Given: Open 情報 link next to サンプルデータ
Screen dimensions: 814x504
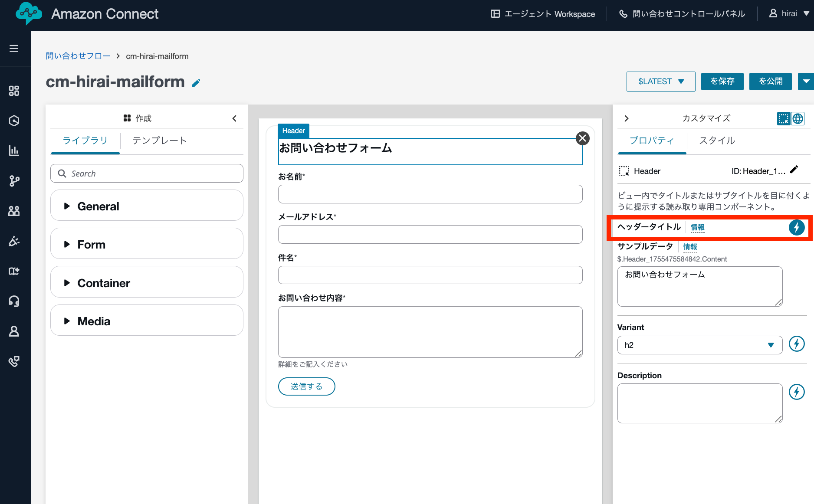Looking at the screenshot, I should (x=690, y=247).
